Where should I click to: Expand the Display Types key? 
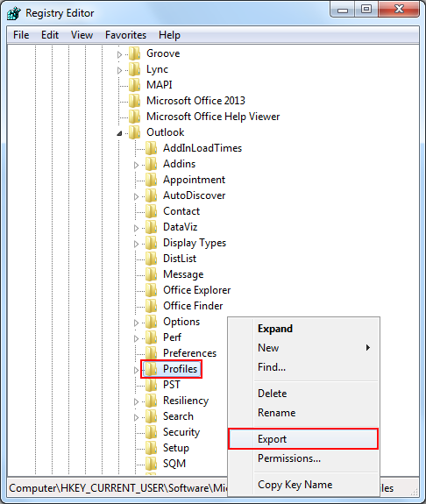pyautogui.click(x=137, y=244)
